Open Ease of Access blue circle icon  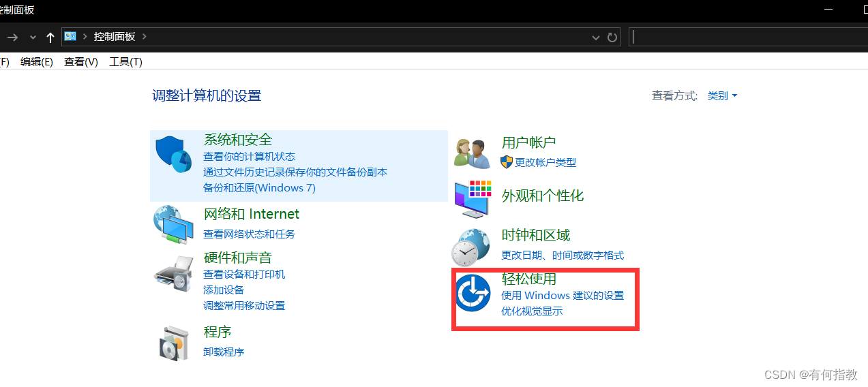click(473, 293)
